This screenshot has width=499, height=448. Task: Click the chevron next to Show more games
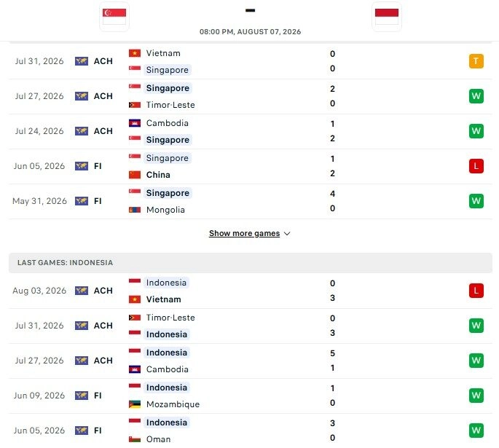287,234
